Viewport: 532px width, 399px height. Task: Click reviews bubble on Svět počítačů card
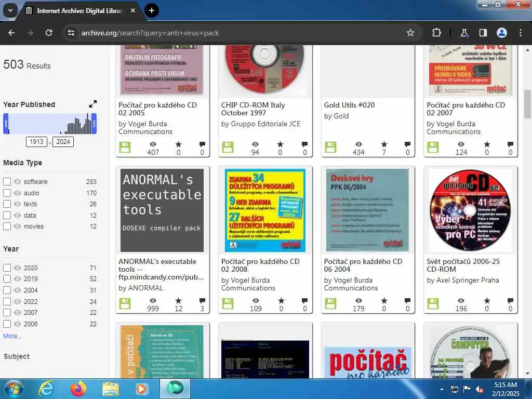tap(510, 301)
